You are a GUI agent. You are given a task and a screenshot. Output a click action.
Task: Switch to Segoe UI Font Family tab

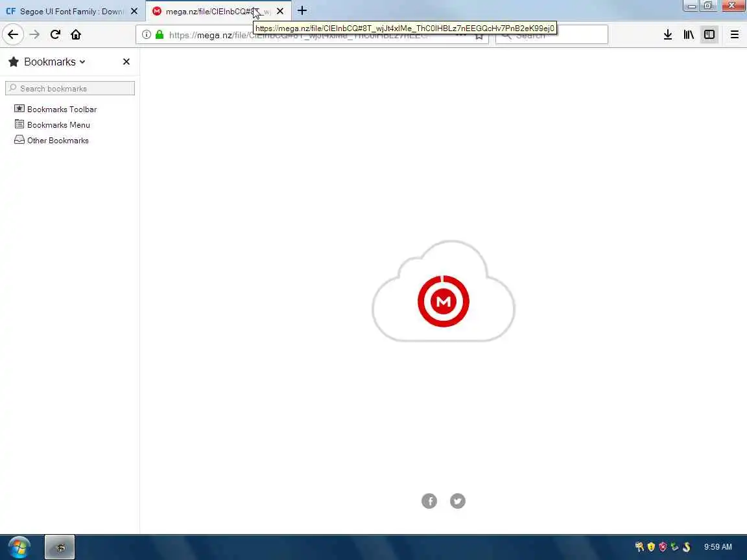pos(73,11)
